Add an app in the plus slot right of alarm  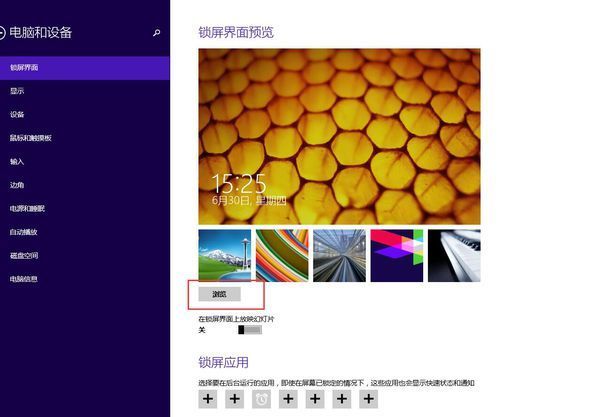click(x=288, y=399)
